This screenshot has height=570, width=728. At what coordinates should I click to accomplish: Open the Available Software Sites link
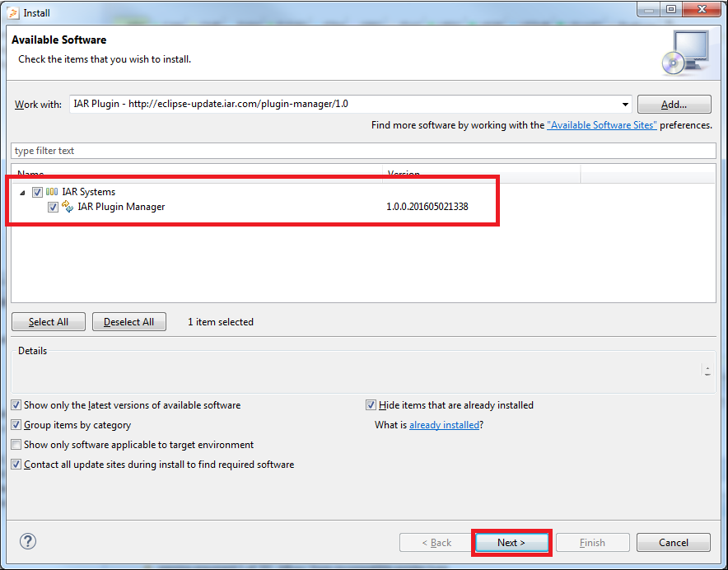click(x=602, y=125)
